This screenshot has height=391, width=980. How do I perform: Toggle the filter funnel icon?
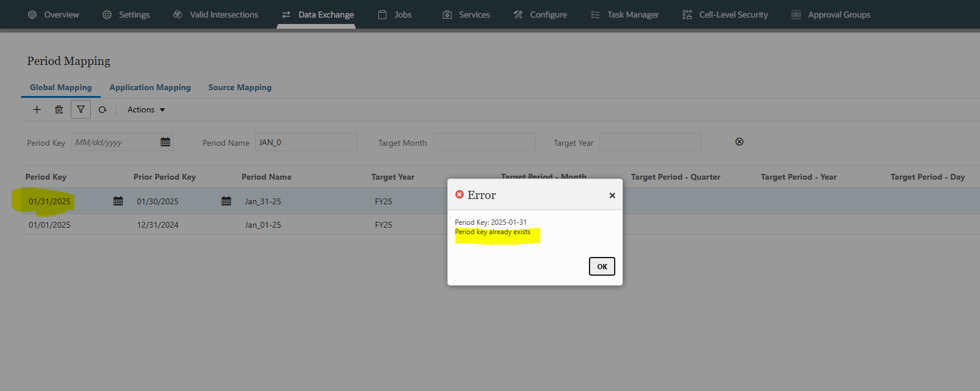click(81, 109)
